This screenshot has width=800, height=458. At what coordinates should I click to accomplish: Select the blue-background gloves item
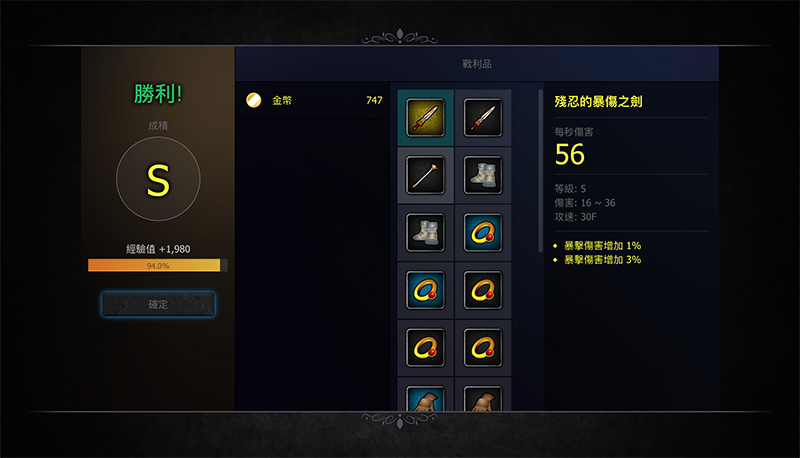425,398
